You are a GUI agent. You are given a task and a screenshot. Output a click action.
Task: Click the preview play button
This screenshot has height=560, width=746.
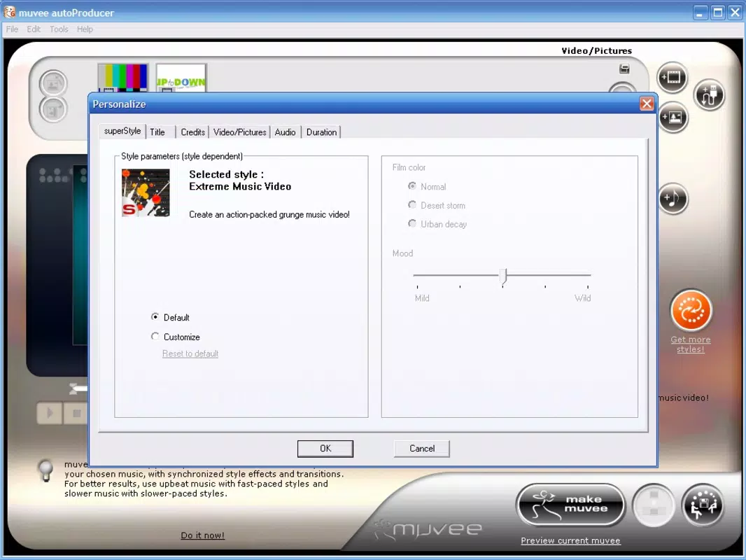tap(50, 413)
